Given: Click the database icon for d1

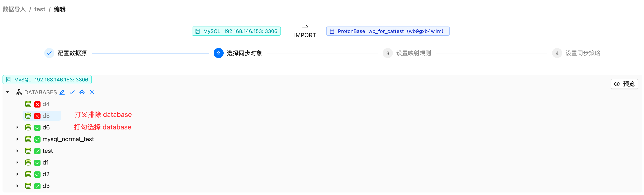Looking at the screenshot, I should [x=28, y=162].
